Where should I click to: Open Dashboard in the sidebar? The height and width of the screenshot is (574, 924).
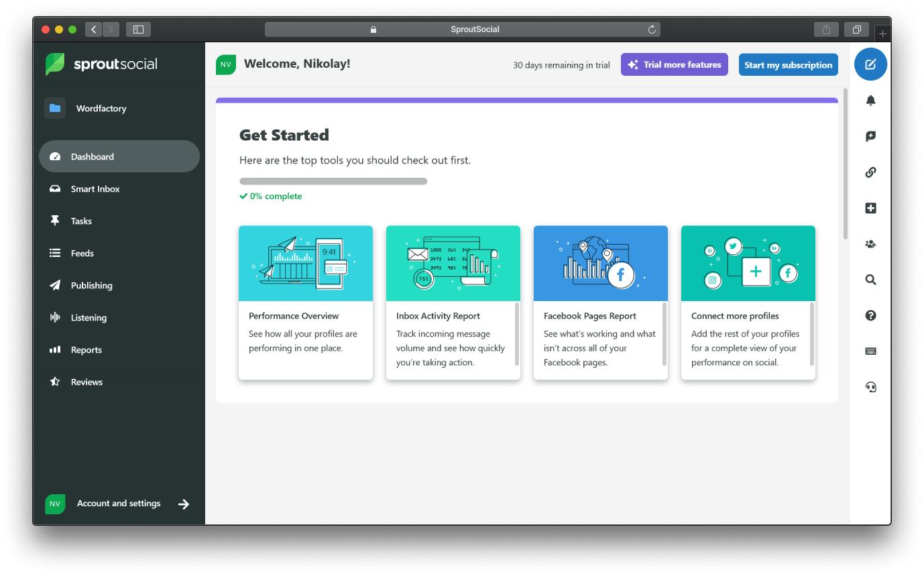pyautogui.click(x=119, y=156)
